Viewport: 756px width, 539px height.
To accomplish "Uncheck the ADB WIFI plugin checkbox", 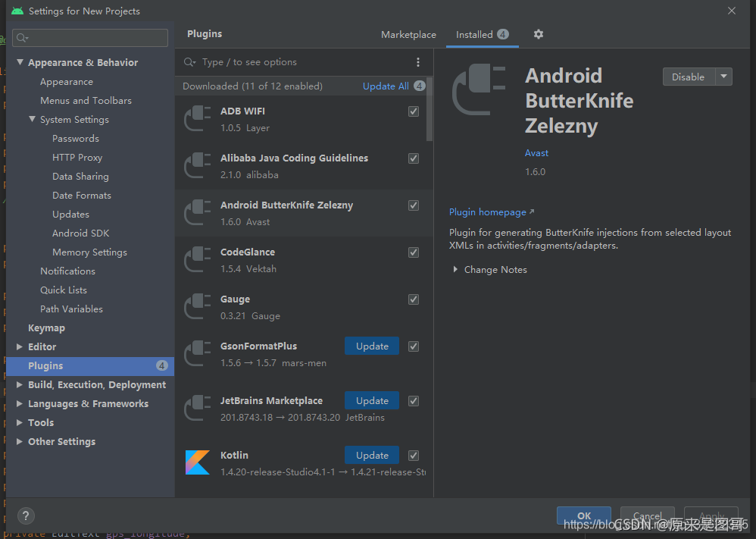I will 414,111.
